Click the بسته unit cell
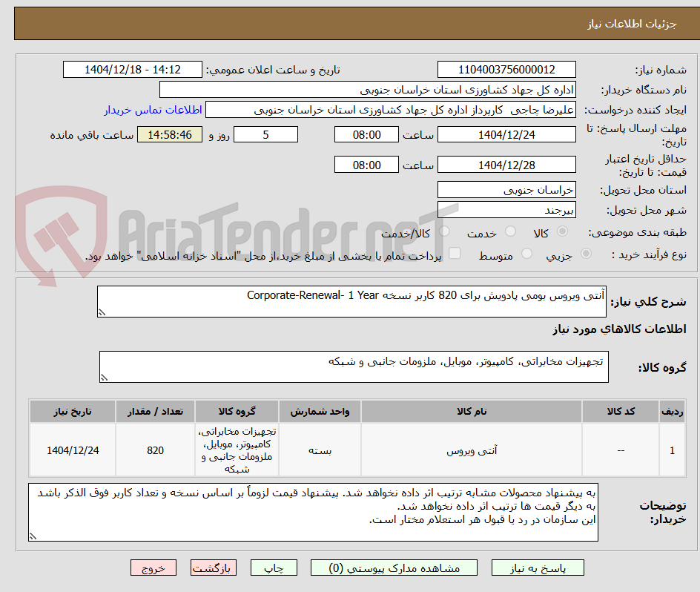The height and width of the screenshot is (592, 700). click(x=320, y=450)
